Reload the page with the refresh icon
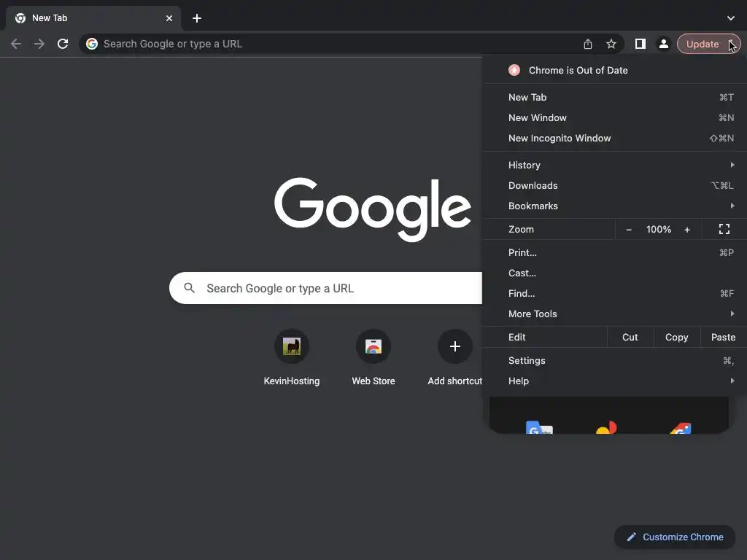 click(x=63, y=44)
